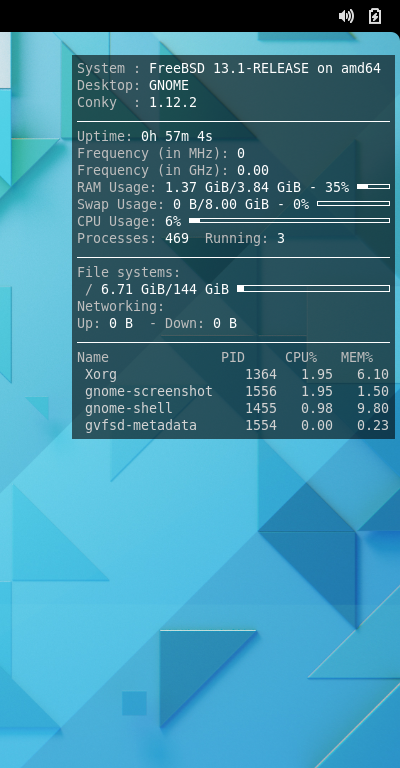Select the 'PID' column header
400x768 pixels.
point(233,358)
